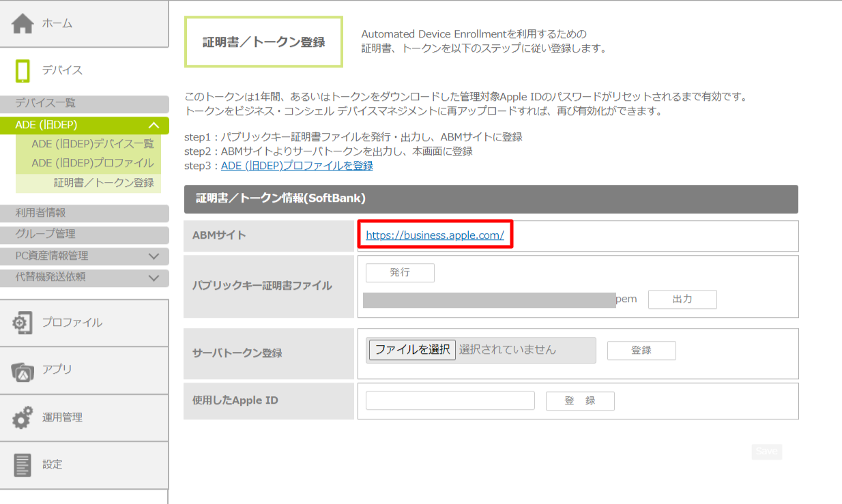Select デバイス一覧 in the sidebar
842x504 pixels.
click(x=46, y=104)
